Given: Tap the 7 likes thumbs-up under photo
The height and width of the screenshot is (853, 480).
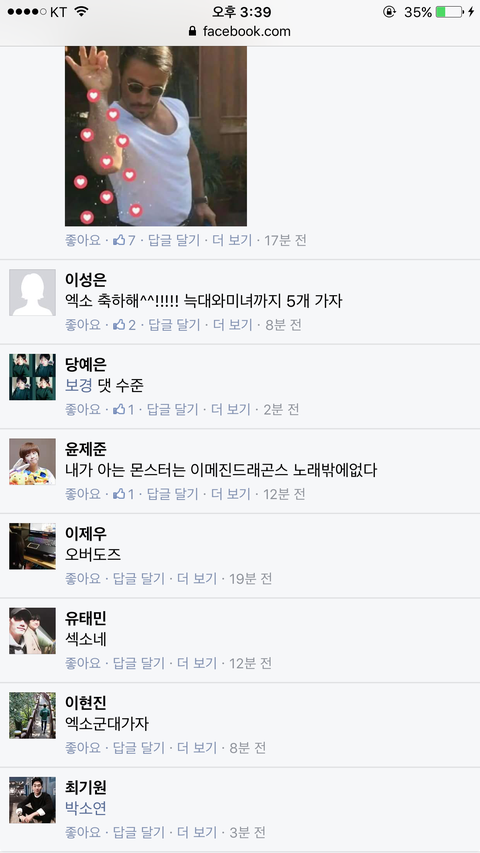Looking at the screenshot, I should [125, 240].
